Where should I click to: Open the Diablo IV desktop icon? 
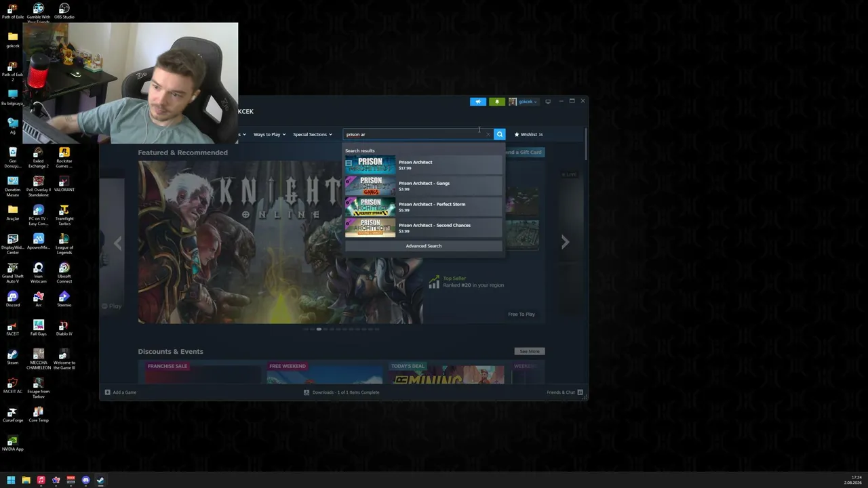pyautogui.click(x=64, y=328)
